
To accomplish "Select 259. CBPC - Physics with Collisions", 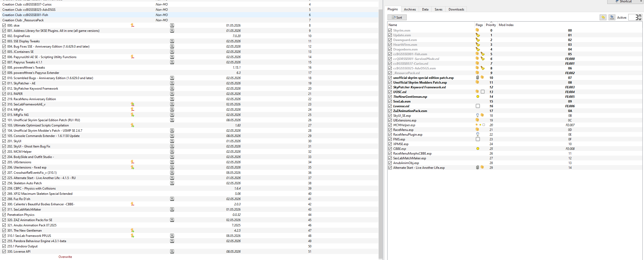I will (32, 188).
